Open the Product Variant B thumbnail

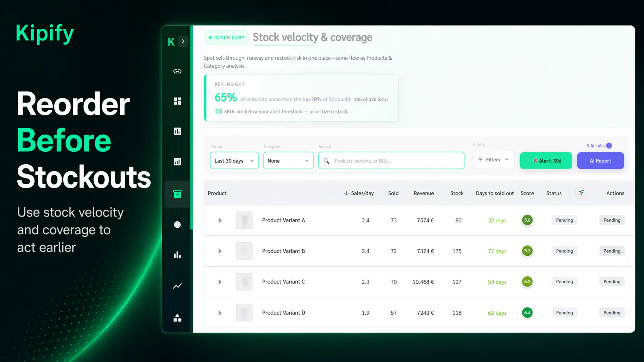tap(244, 251)
